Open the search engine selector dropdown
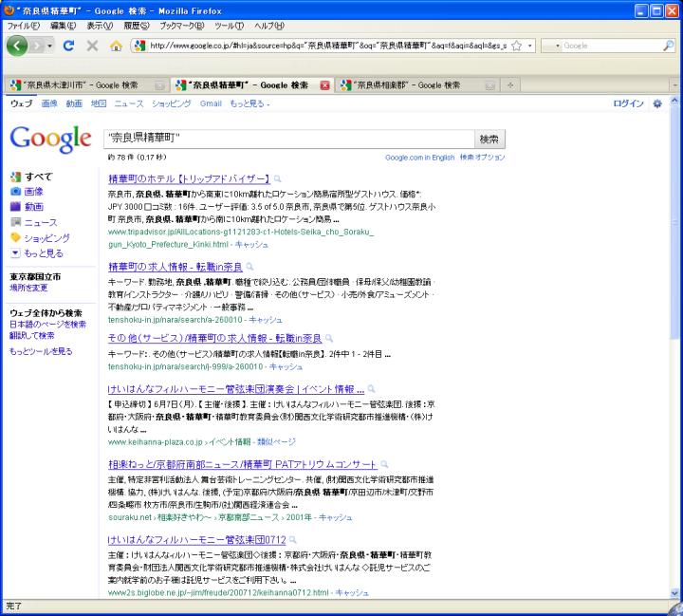Viewport: 683px width, 616px height. tap(557, 46)
